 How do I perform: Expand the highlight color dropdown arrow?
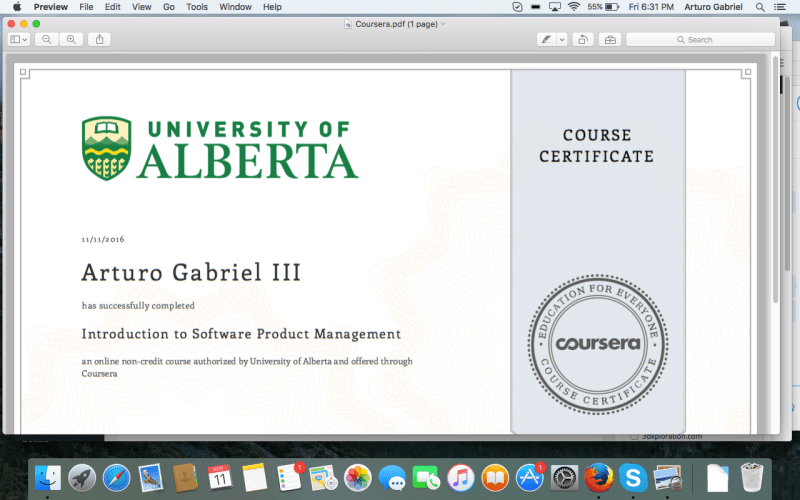(562, 39)
